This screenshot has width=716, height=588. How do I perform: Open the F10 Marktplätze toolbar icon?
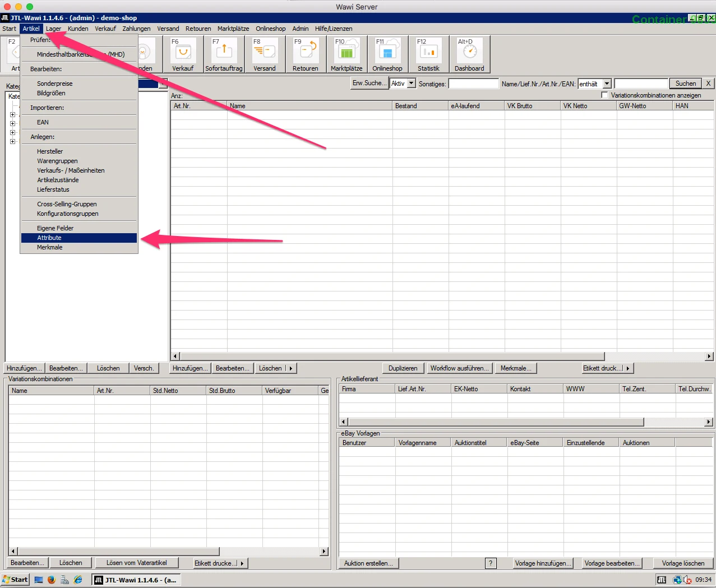pos(347,54)
